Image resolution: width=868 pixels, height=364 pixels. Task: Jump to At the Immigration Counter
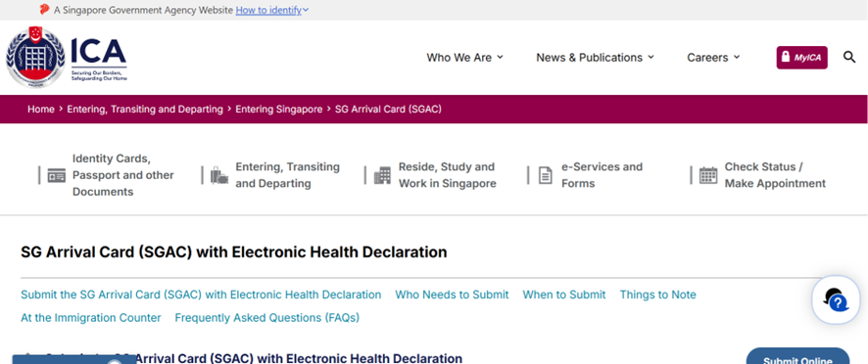click(91, 318)
